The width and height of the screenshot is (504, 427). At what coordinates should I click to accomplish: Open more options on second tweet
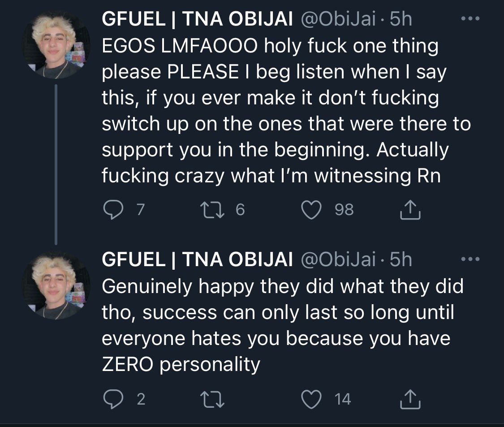tap(470, 259)
